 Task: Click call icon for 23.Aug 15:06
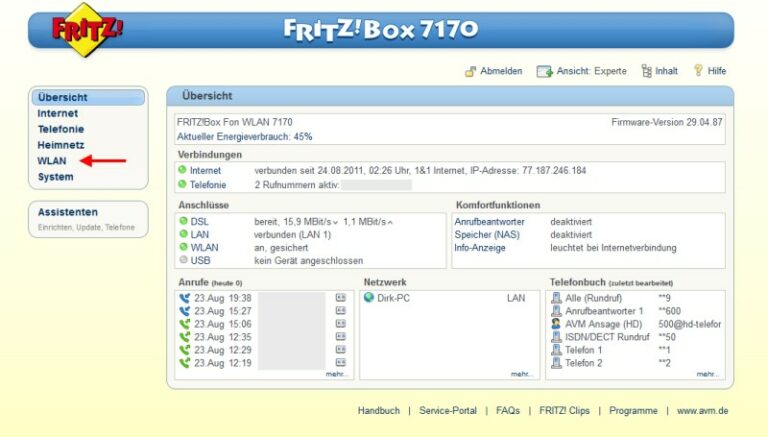(185, 324)
